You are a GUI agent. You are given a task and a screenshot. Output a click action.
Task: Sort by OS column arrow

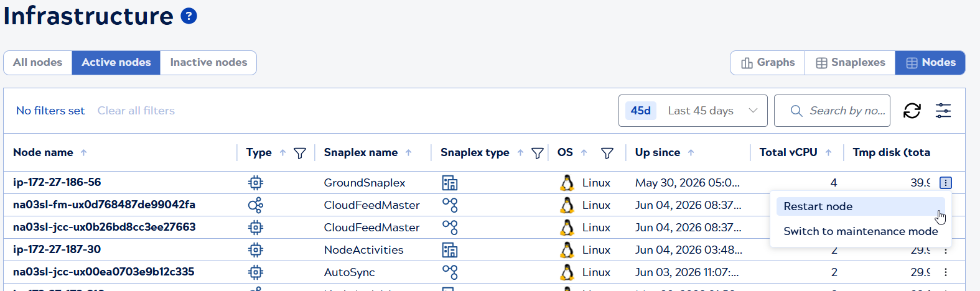pyautogui.click(x=584, y=152)
